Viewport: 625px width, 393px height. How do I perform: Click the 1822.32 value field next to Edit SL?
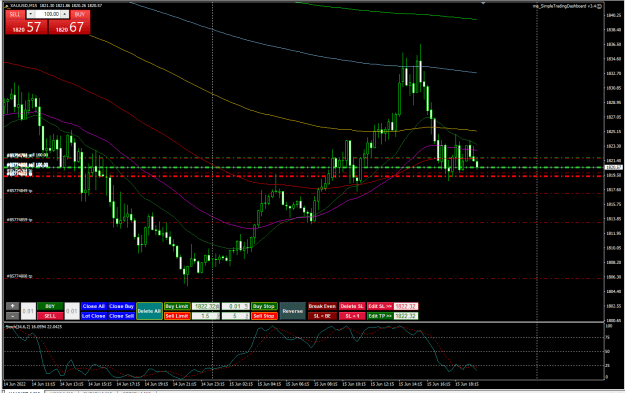[406, 306]
